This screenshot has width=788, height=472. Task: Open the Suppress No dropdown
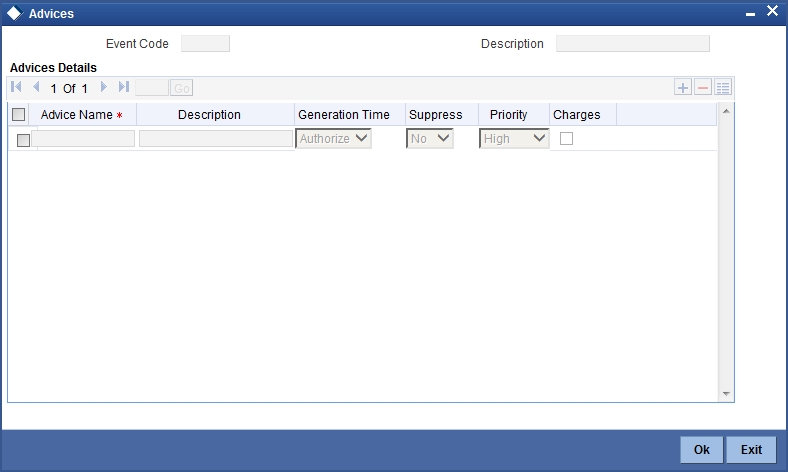(x=430, y=138)
